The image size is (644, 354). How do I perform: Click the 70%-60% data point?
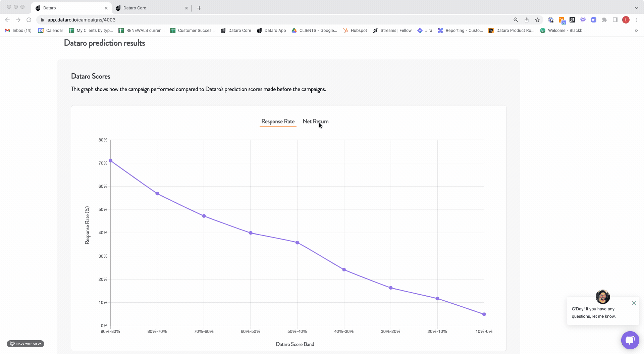point(204,216)
